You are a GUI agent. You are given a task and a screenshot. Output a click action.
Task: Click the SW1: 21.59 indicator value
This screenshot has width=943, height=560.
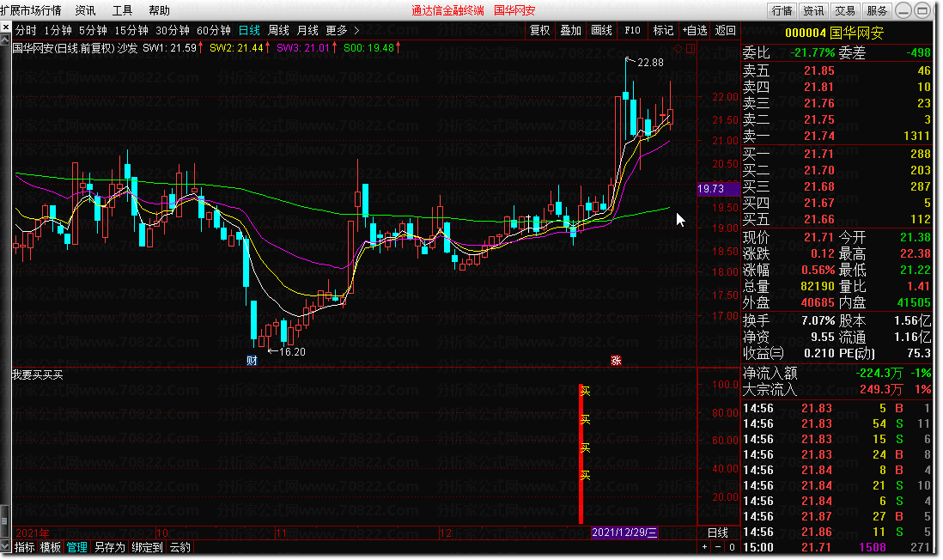[173, 47]
